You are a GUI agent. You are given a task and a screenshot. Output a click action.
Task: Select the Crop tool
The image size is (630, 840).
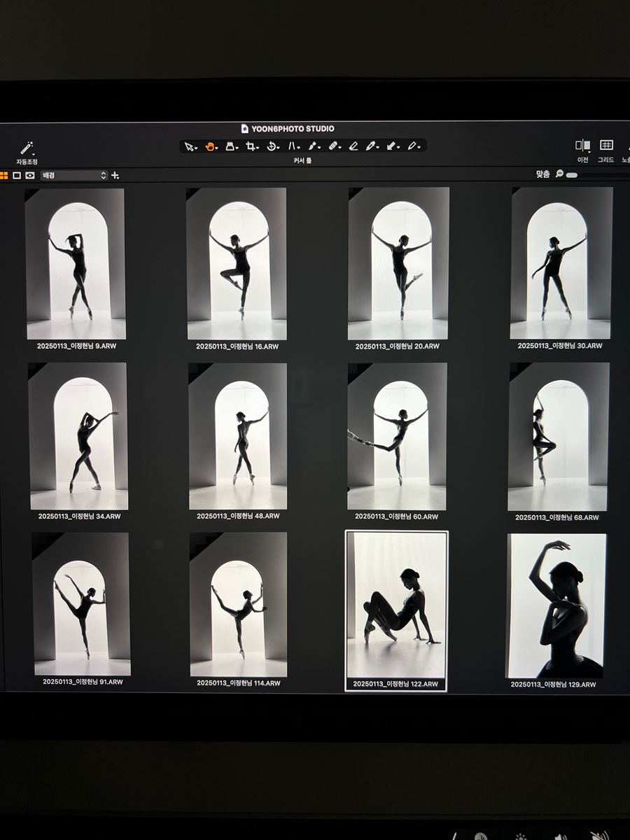tap(251, 146)
